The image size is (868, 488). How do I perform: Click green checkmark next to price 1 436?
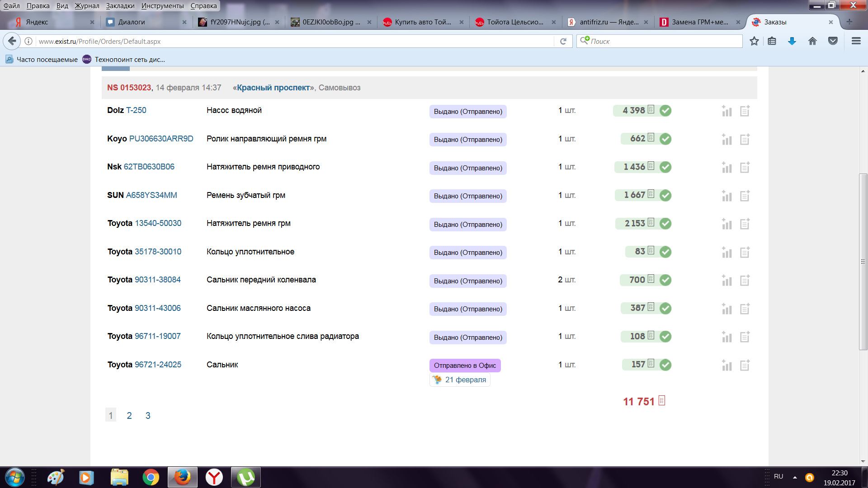(x=665, y=167)
